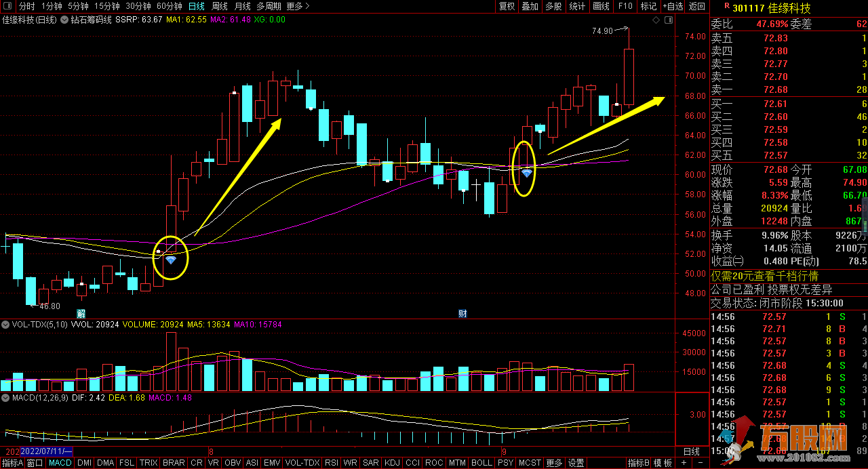Image resolution: width=868 pixels, height=469 pixels.
Task: Click the 解 marker on the chart
Action: [x=81, y=313]
